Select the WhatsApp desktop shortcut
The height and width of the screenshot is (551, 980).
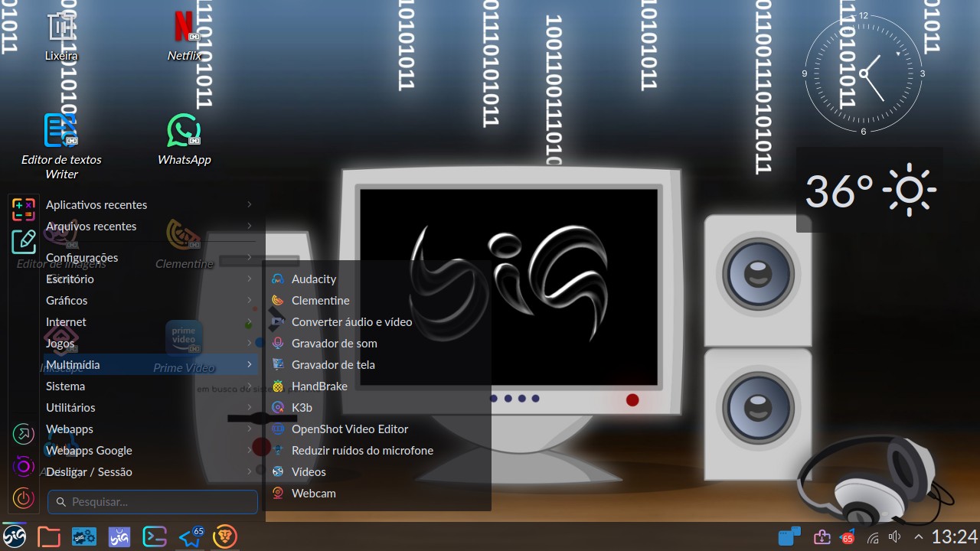click(x=184, y=139)
